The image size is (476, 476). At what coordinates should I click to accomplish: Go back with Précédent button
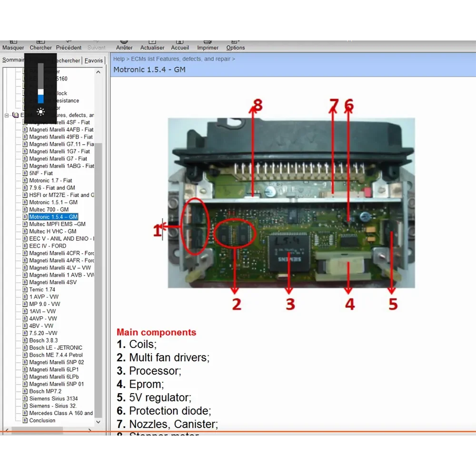(69, 46)
